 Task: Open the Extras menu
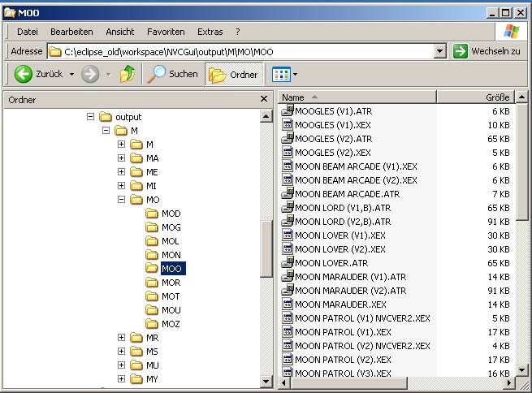210,32
